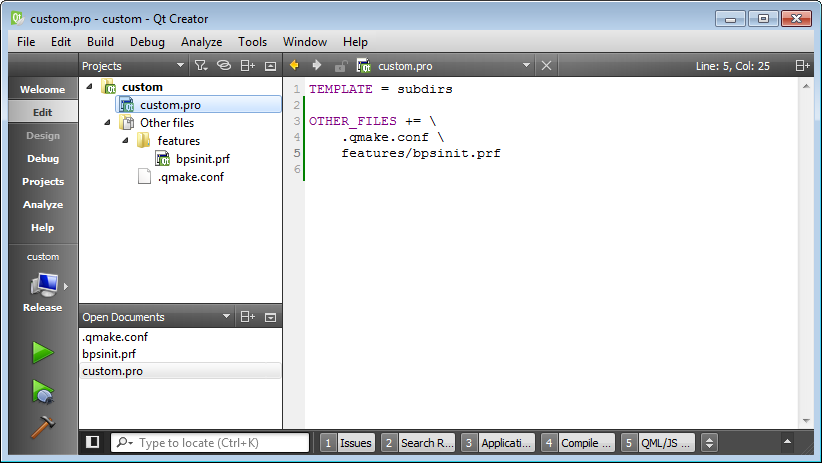Click the magnifier icon in locator field

(125, 443)
